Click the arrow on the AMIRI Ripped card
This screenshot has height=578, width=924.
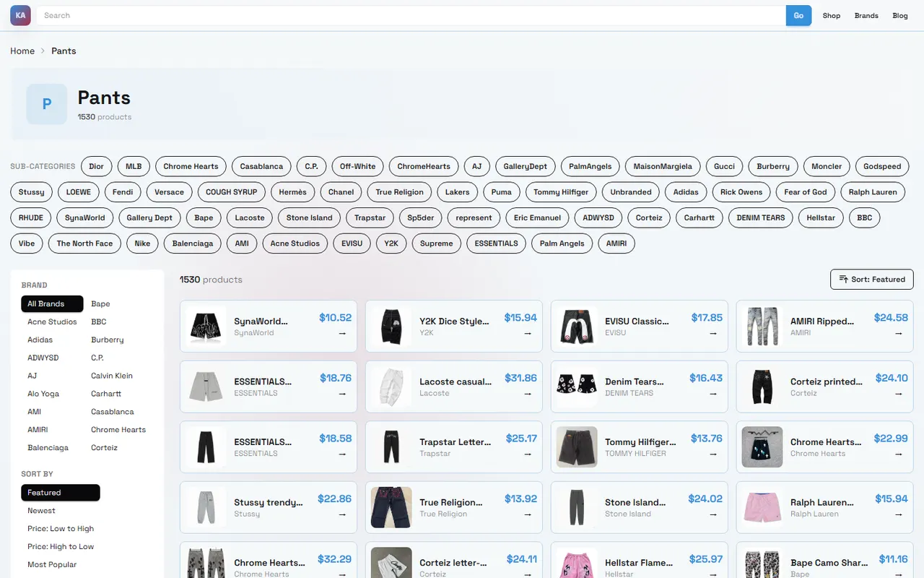click(899, 333)
